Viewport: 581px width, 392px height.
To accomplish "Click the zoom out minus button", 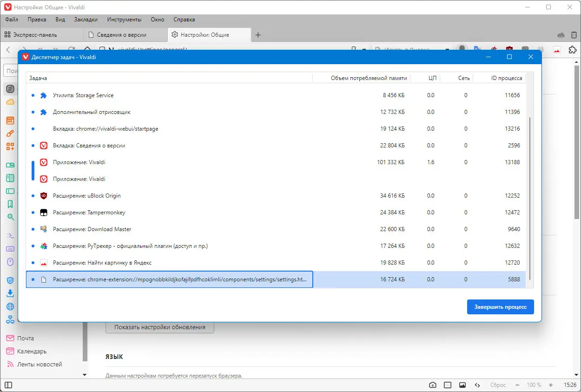I will (517, 385).
